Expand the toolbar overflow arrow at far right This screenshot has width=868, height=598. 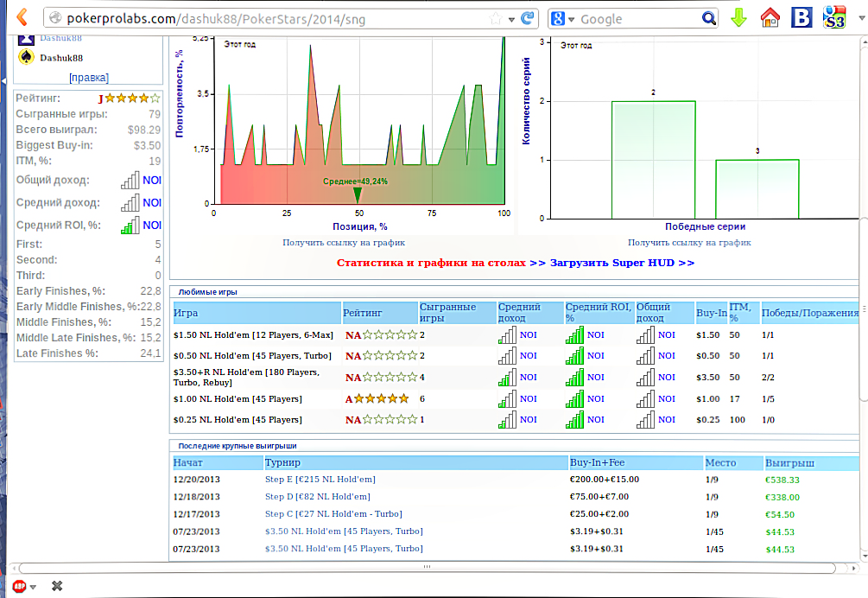point(861,18)
